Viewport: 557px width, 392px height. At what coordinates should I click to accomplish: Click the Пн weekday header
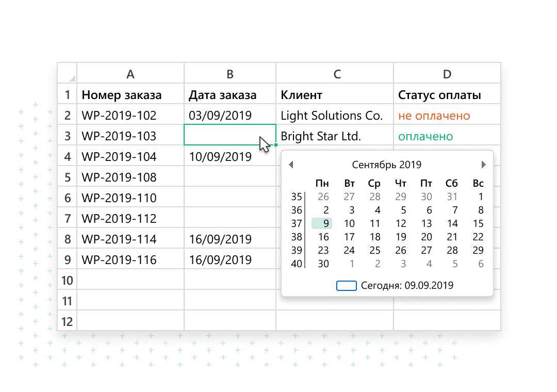[322, 183]
